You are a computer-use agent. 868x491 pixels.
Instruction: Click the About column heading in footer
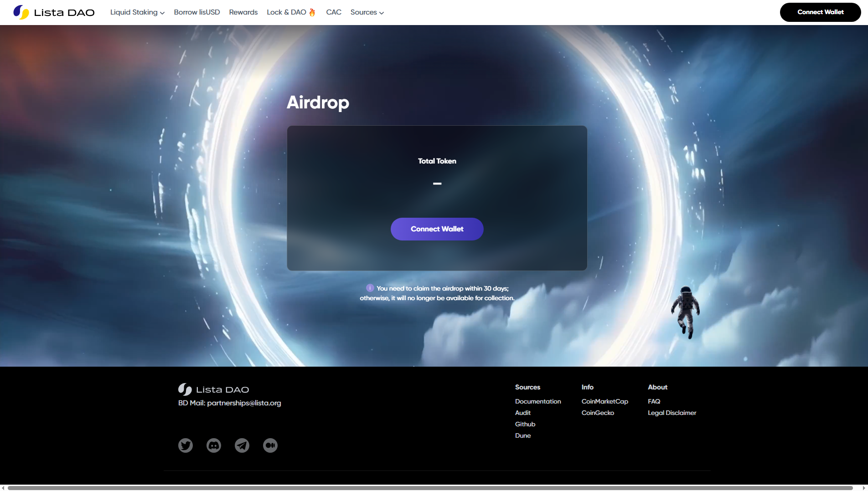point(657,387)
